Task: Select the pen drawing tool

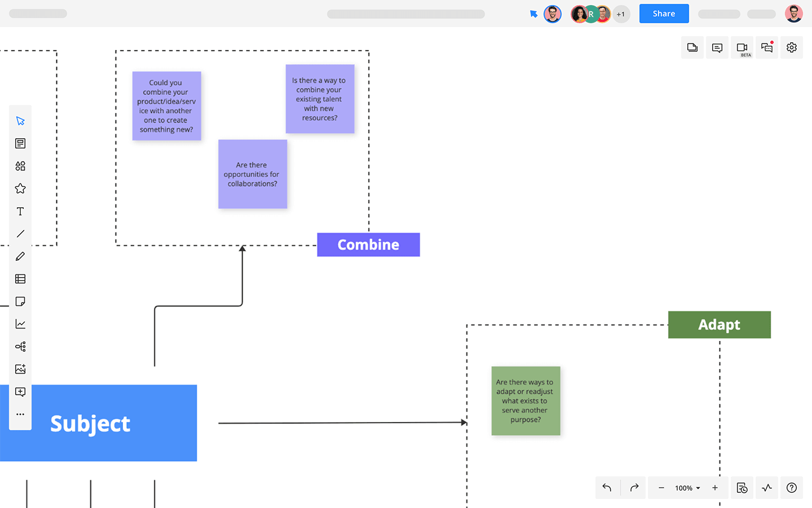Action: click(20, 256)
